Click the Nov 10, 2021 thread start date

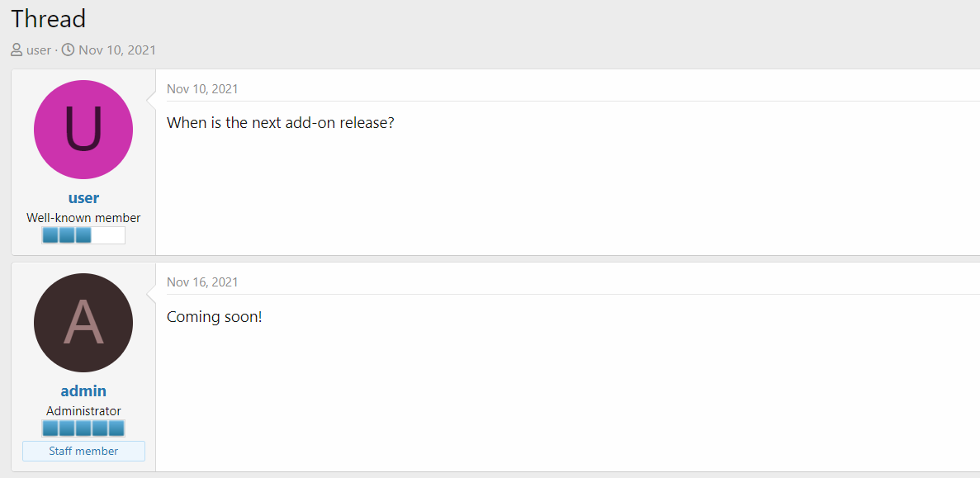point(117,50)
